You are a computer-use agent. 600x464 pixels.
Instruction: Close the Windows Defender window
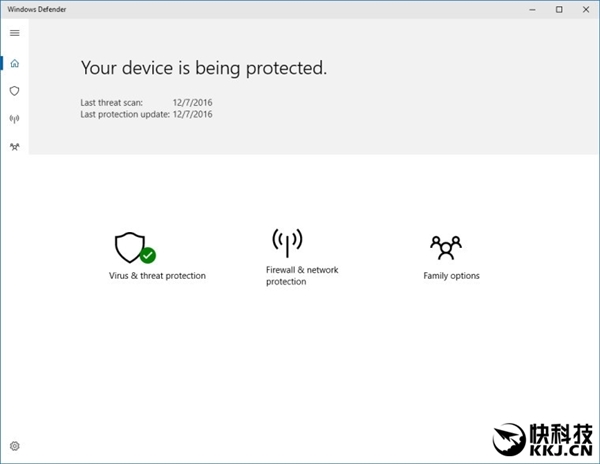coord(586,10)
